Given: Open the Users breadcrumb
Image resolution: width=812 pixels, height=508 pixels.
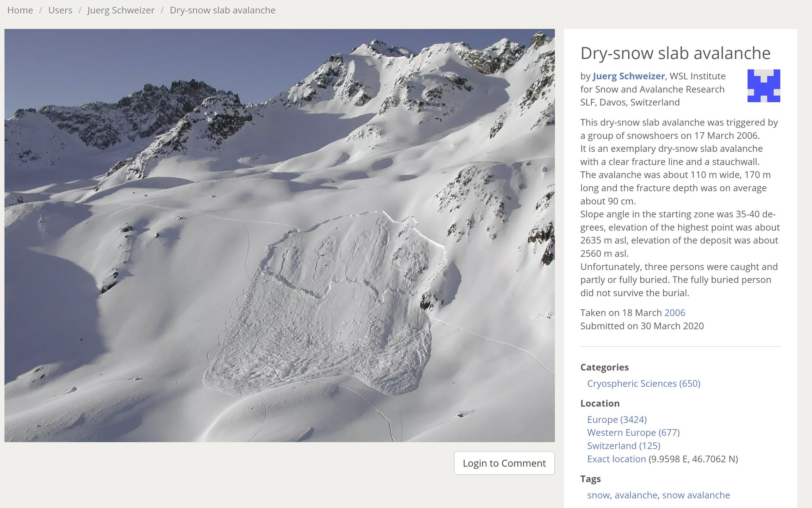Looking at the screenshot, I should pyautogui.click(x=60, y=10).
